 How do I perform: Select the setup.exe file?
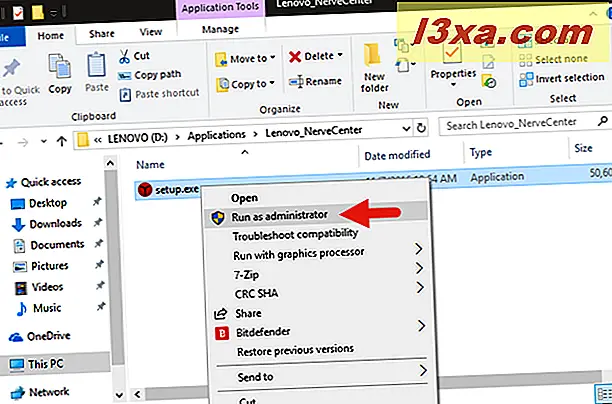[169, 190]
